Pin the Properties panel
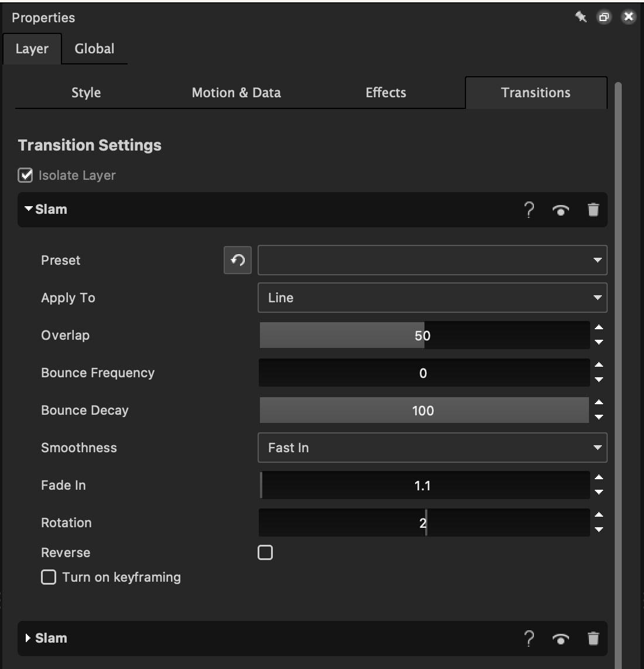 tap(580, 17)
